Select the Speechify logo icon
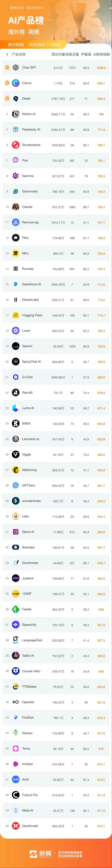The height and width of the screenshot is (868, 112). [x=15, y=625]
